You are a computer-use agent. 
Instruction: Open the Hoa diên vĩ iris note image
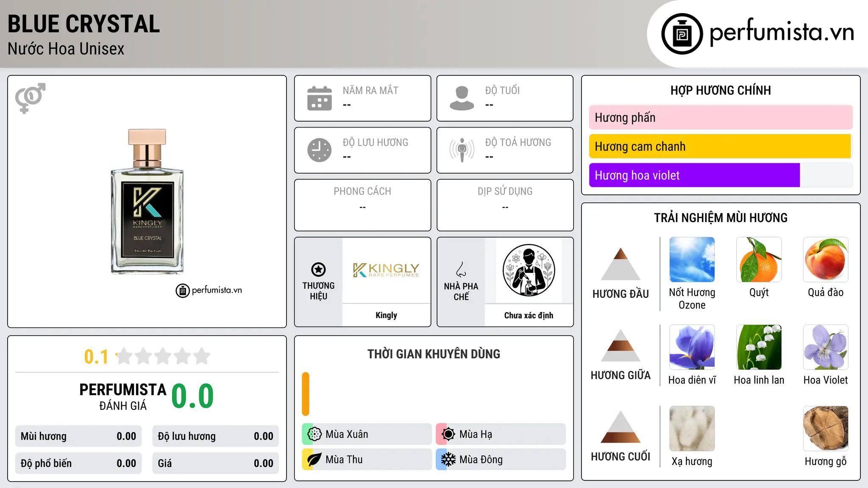pyautogui.click(x=692, y=347)
